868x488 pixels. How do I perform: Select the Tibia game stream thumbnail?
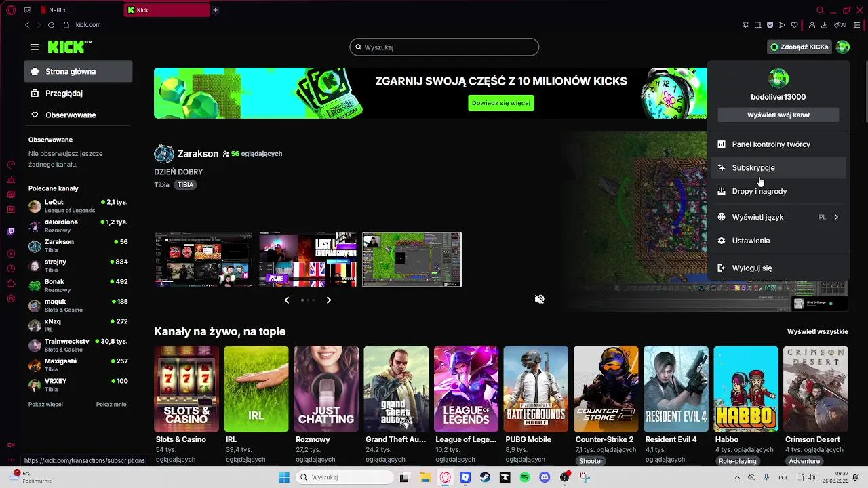click(x=412, y=260)
